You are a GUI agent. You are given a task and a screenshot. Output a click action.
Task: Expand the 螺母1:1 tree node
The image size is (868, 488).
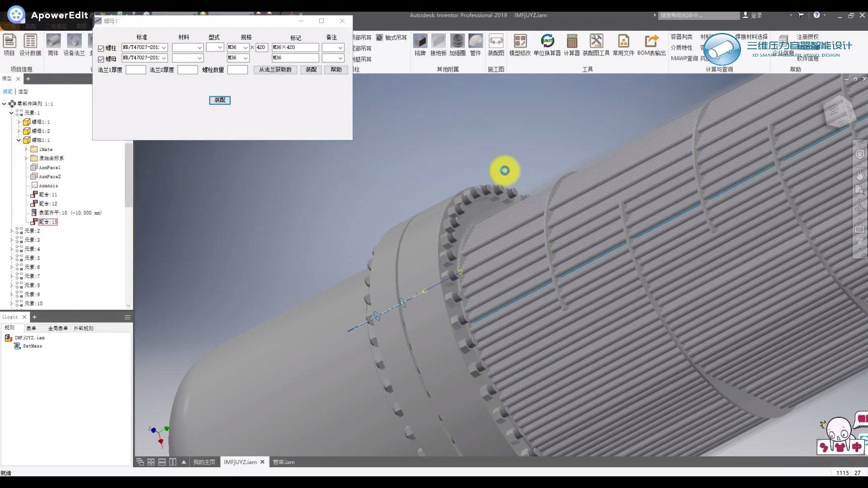tap(19, 122)
